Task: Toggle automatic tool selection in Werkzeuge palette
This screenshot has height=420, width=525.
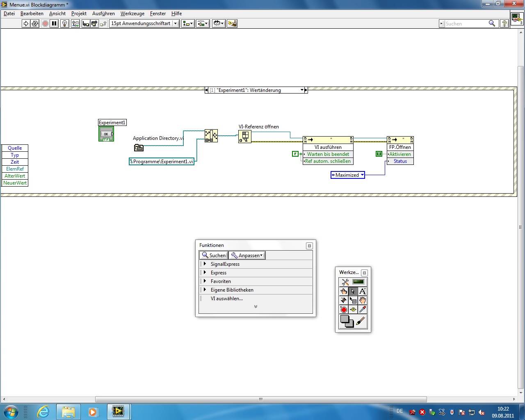Action: [353, 282]
